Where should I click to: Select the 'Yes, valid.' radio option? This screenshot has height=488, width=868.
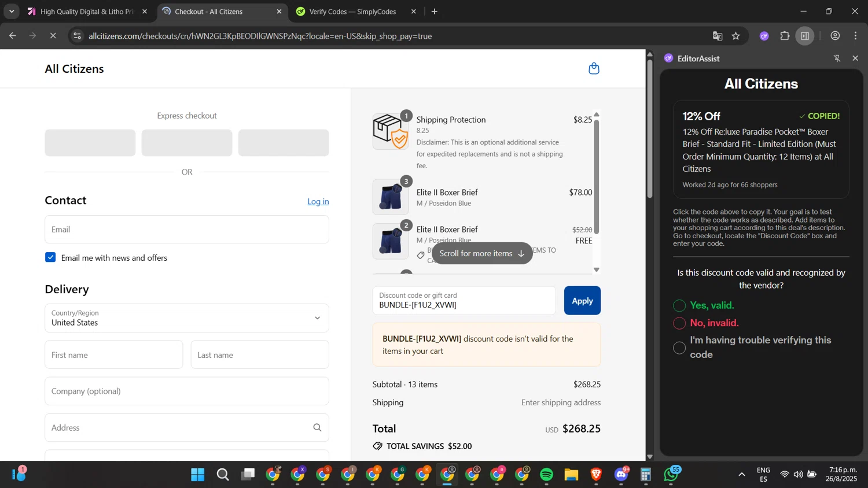coord(679,305)
